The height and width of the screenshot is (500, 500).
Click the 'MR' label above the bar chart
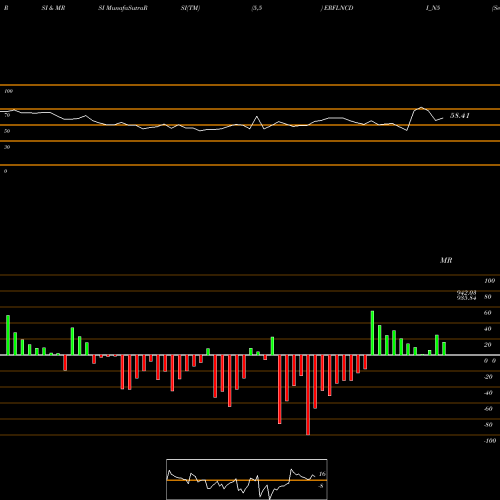[446, 260]
